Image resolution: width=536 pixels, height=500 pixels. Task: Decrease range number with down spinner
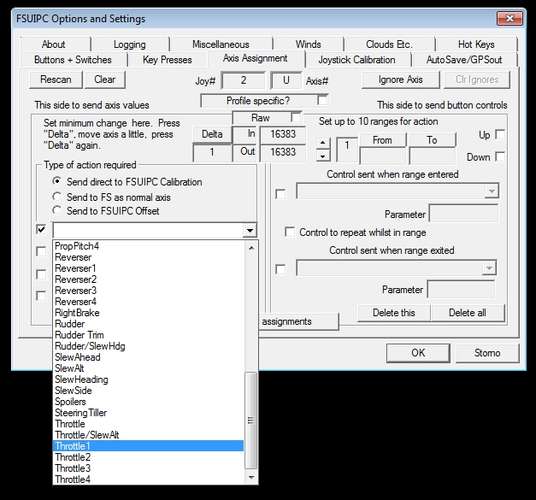coord(323,156)
